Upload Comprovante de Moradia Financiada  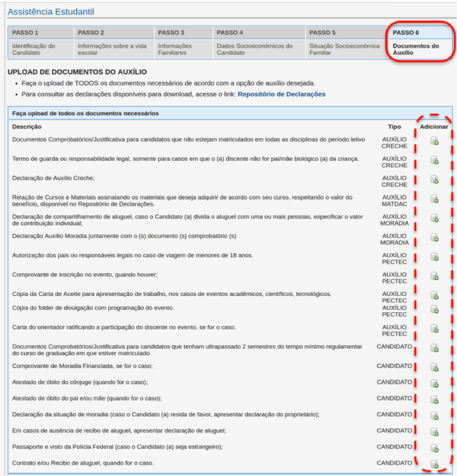(434, 368)
